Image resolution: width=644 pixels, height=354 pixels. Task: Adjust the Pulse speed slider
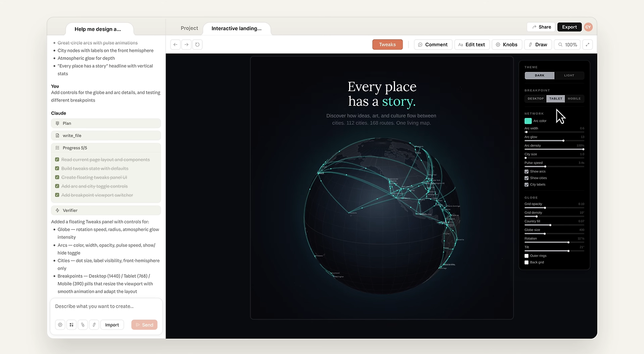(554, 166)
